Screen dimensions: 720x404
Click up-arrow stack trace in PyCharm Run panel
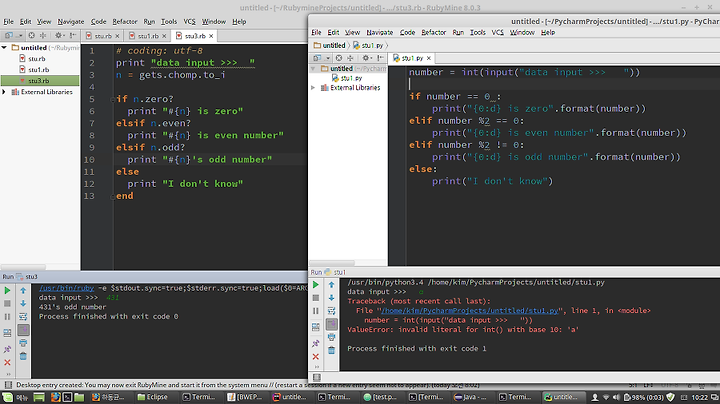pos(332,285)
